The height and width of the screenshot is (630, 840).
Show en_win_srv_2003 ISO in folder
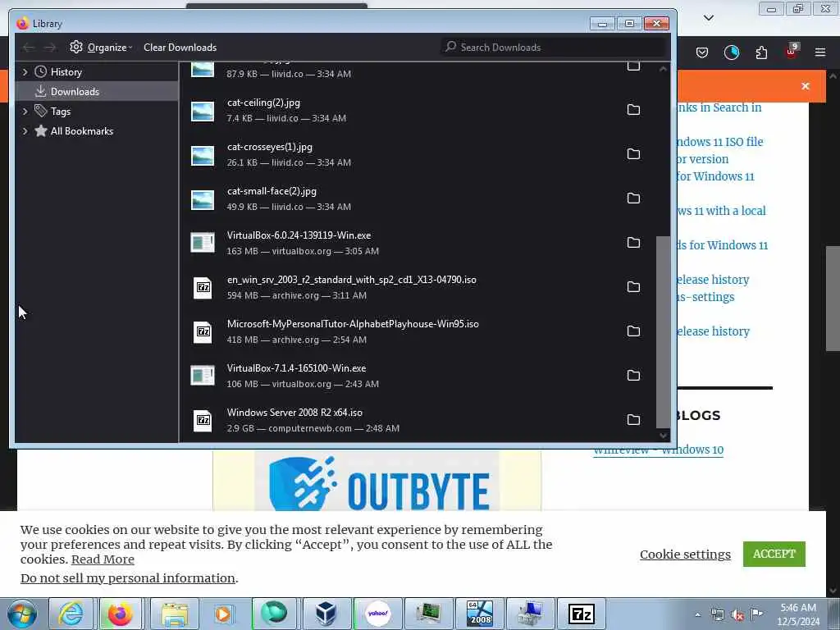click(x=633, y=287)
